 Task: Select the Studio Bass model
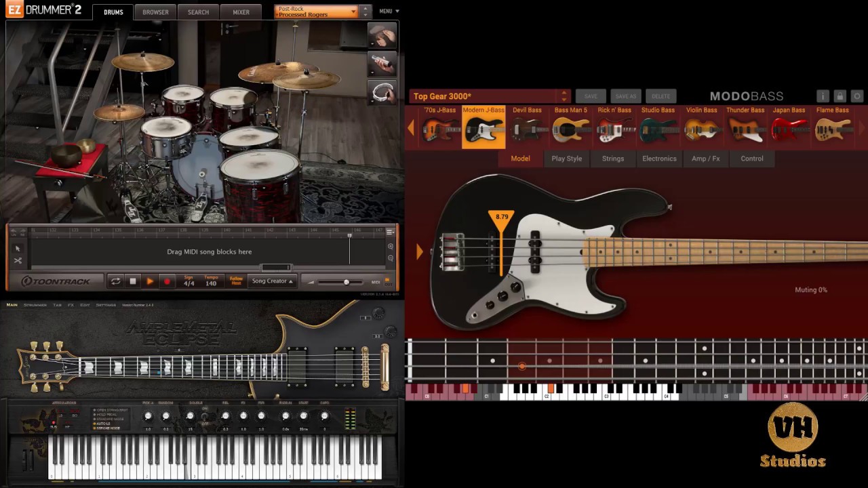point(658,127)
